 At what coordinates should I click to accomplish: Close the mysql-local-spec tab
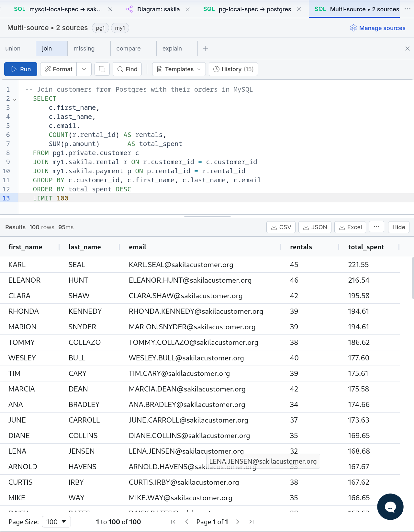coord(110,9)
